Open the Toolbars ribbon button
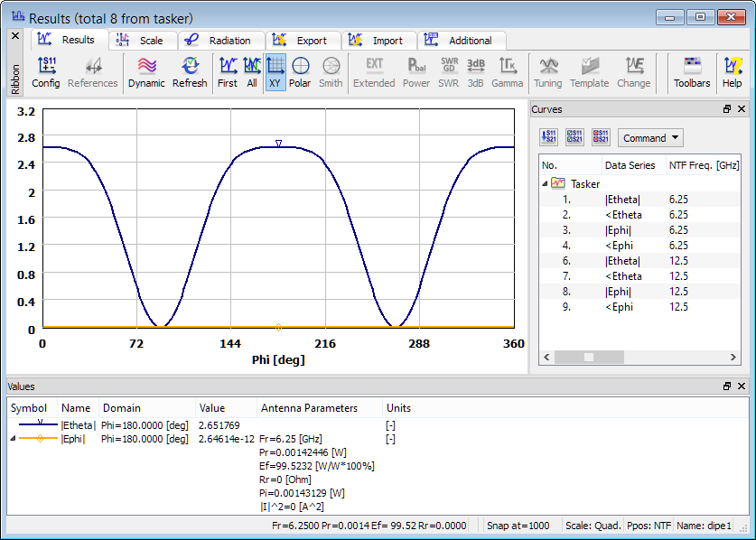This screenshot has height=540, width=756. 692,72
